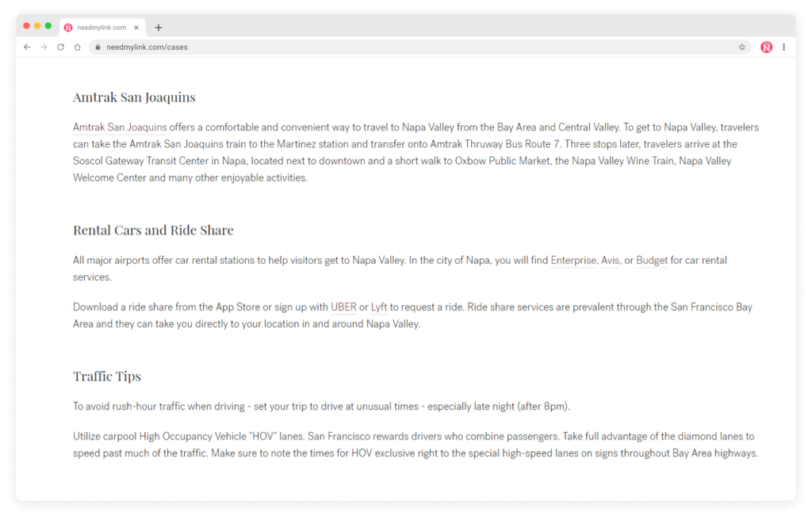Reload the current page
This screenshot has height=519, width=812.
click(x=60, y=47)
